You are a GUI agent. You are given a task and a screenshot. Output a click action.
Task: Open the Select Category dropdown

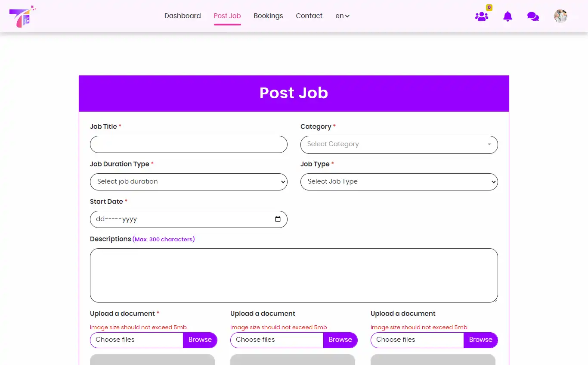coord(399,145)
